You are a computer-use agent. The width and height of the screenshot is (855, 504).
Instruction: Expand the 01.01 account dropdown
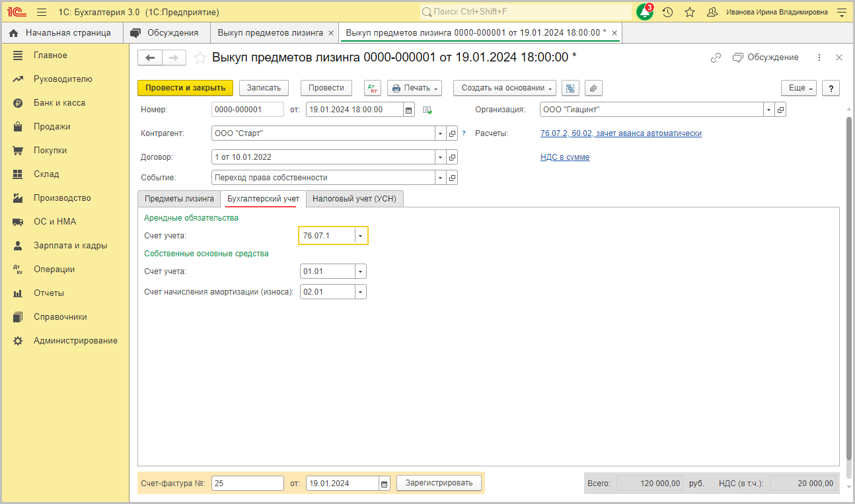(360, 271)
